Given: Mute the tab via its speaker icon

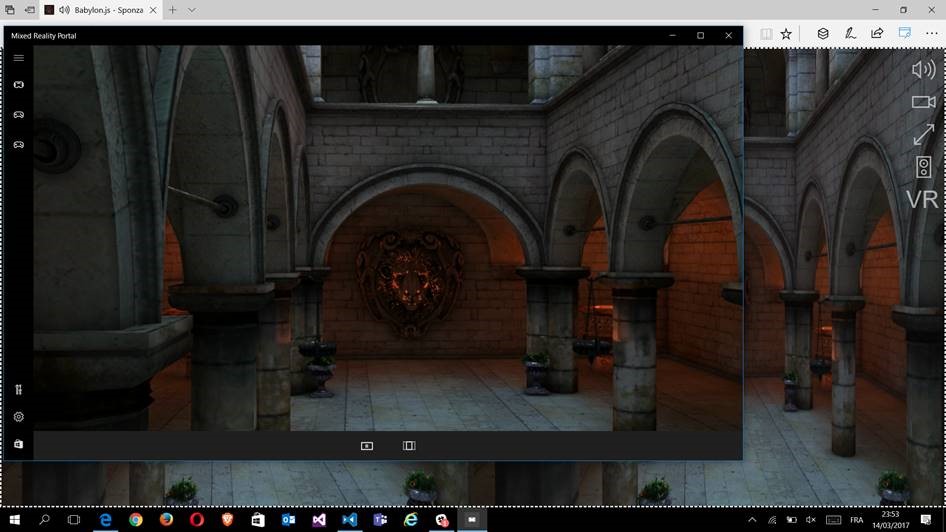Looking at the screenshot, I should [x=64, y=10].
